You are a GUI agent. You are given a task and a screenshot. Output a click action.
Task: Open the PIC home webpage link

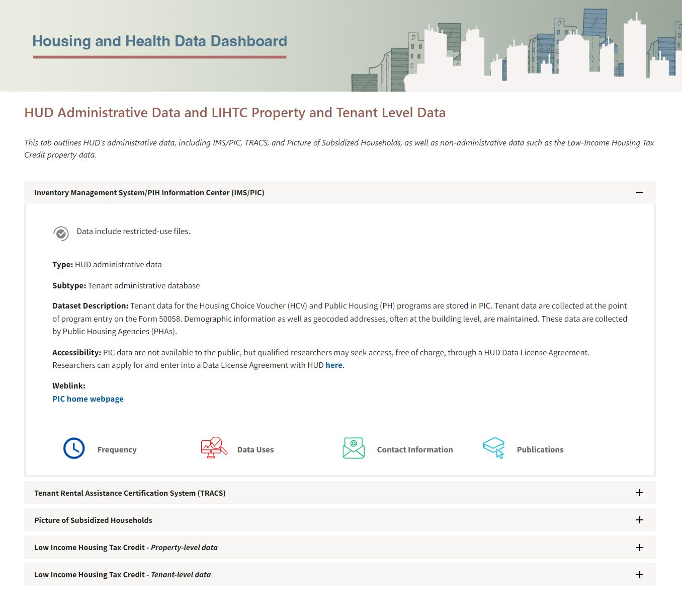click(x=88, y=399)
